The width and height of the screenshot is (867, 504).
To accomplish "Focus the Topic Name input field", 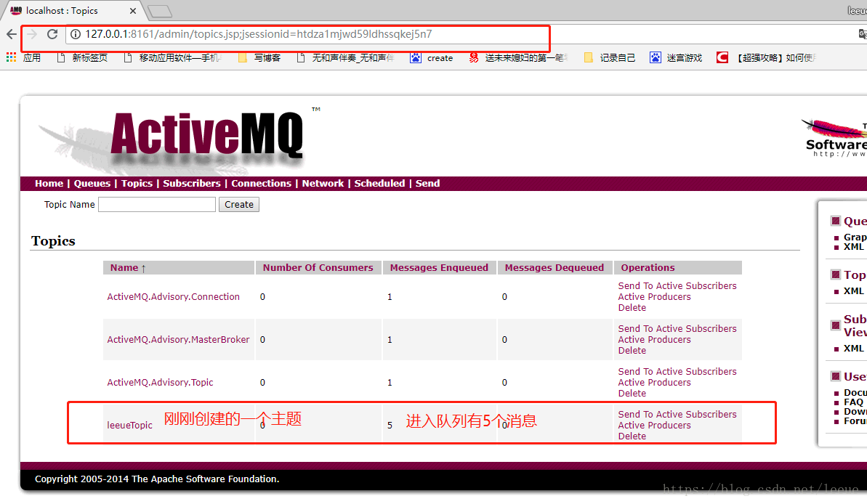I will [157, 205].
